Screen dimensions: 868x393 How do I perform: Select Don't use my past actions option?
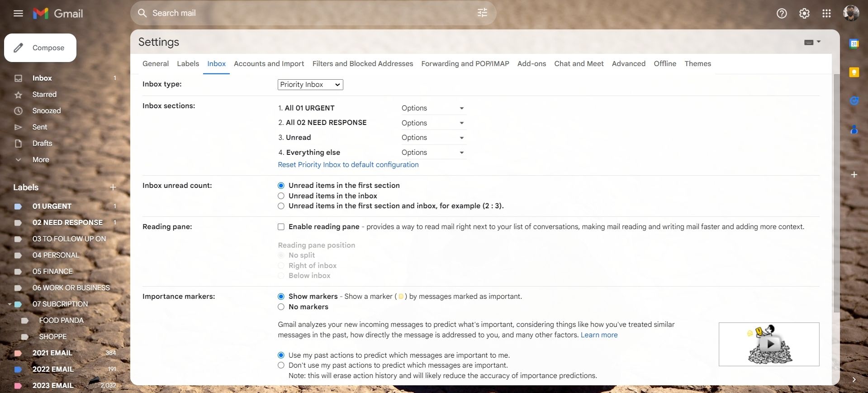281,365
